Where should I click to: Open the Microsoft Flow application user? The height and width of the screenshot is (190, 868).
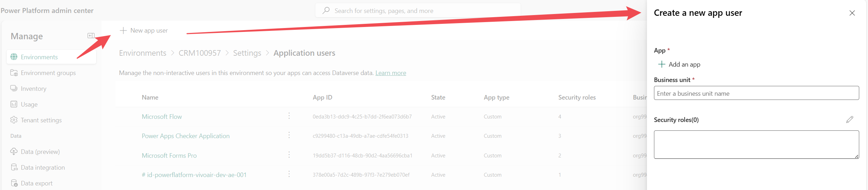tap(162, 117)
